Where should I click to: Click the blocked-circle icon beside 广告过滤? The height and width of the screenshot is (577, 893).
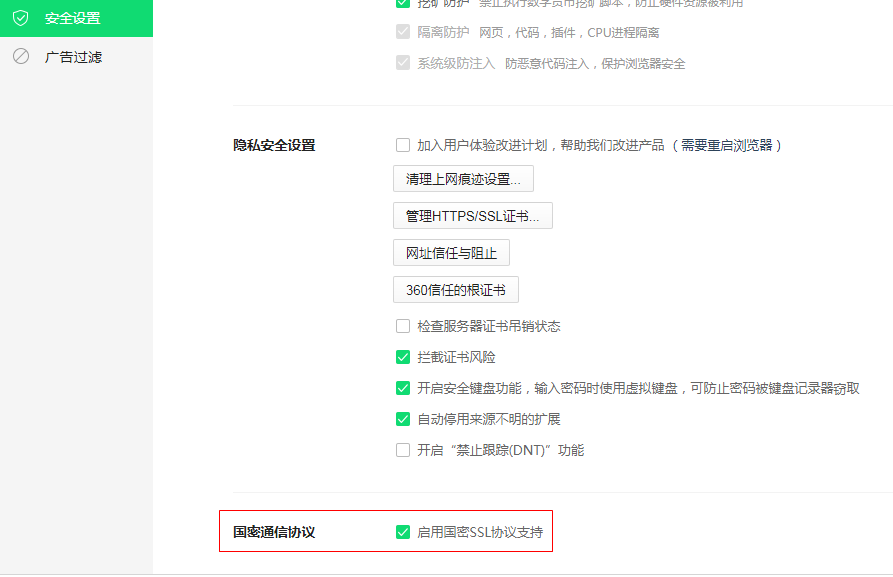[21, 57]
